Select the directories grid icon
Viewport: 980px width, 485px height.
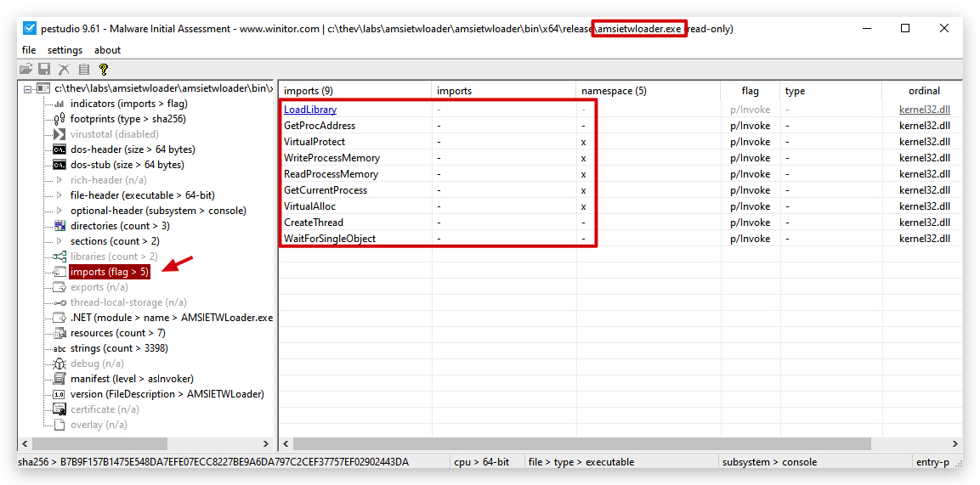click(x=59, y=226)
